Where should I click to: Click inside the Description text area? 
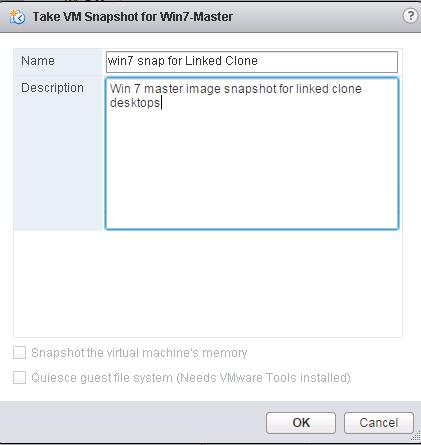point(252,153)
